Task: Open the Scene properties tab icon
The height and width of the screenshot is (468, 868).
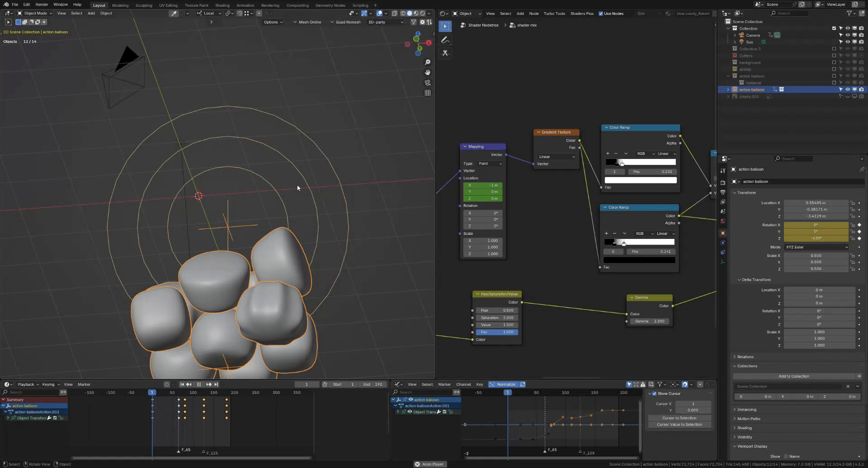Action: 723,211
